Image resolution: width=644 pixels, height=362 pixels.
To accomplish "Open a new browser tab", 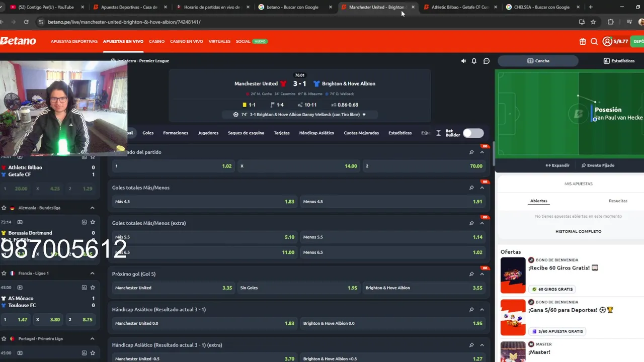I will point(590,7).
